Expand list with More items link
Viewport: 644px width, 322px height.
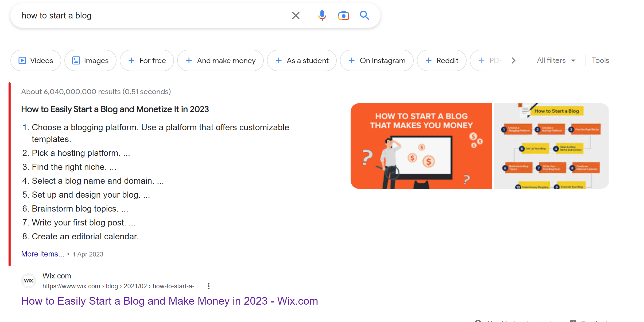click(43, 254)
